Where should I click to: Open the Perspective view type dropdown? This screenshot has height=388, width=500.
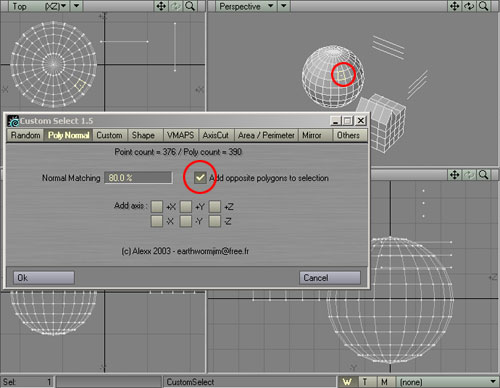pyautogui.click(x=246, y=6)
